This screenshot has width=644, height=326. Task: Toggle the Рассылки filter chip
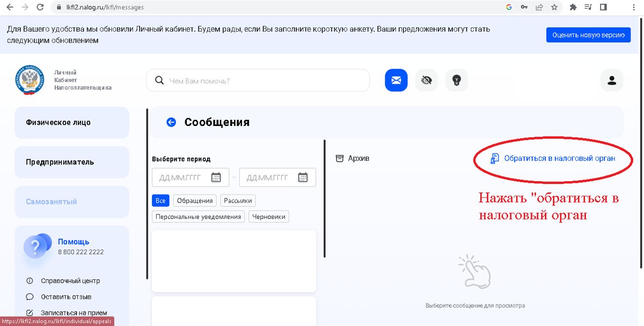pyautogui.click(x=238, y=200)
